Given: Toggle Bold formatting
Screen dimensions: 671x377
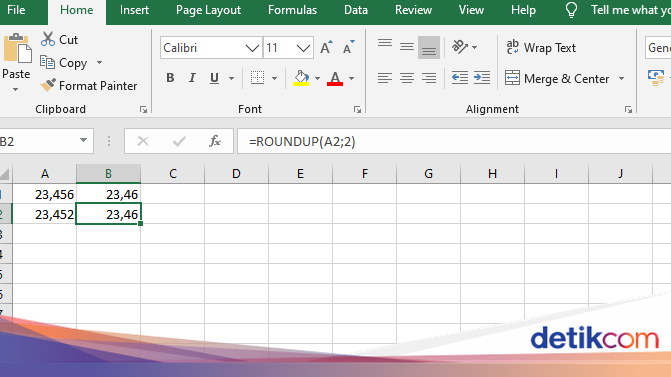Looking at the screenshot, I should [170, 78].
